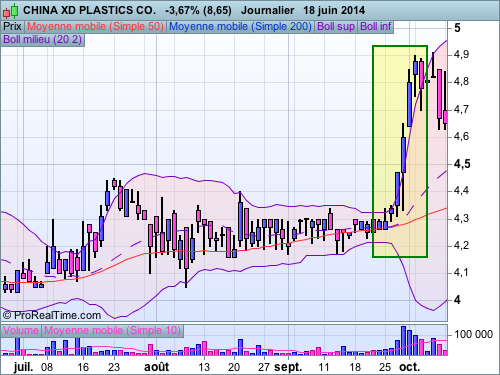500x375 pixels.
Task: Click the oct. date axis label
Action: pyautogui.click(x=409, y=367)
